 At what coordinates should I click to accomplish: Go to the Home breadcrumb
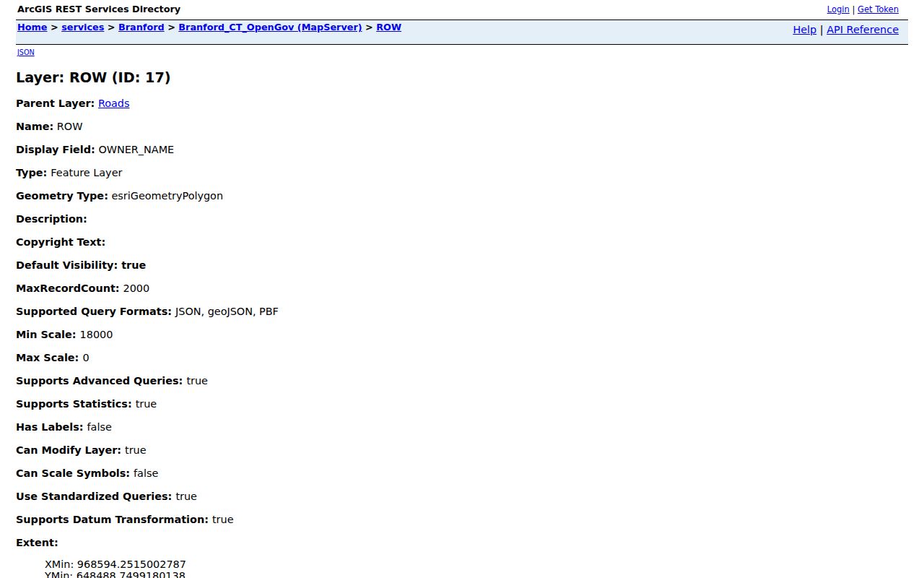[32, 27]
